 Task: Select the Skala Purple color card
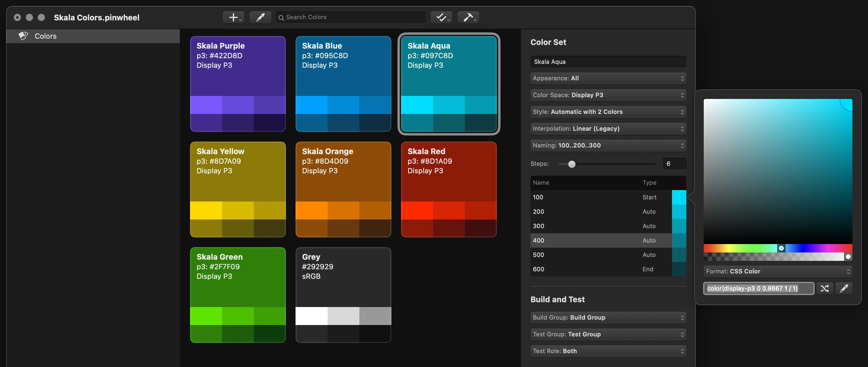[238, 84]
